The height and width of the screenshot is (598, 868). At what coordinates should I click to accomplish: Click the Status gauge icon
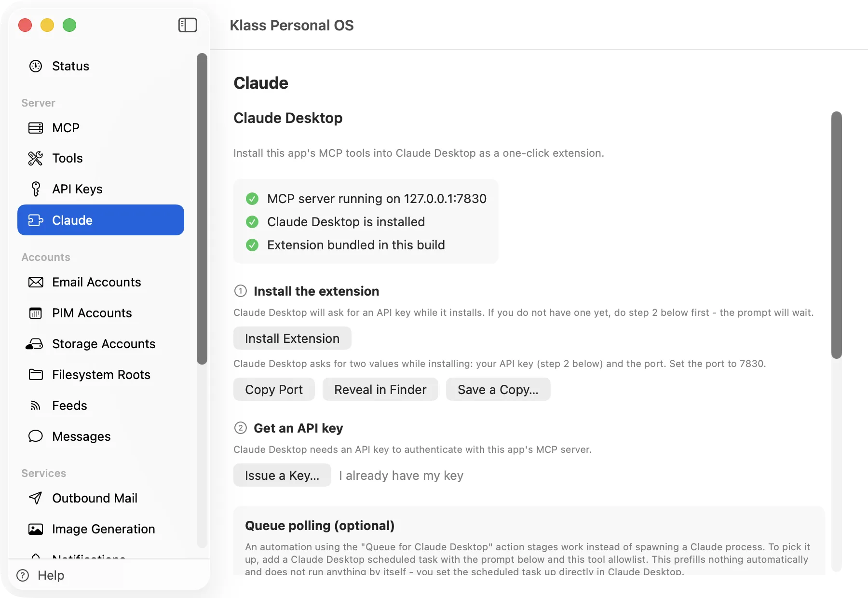pos(36,66)
